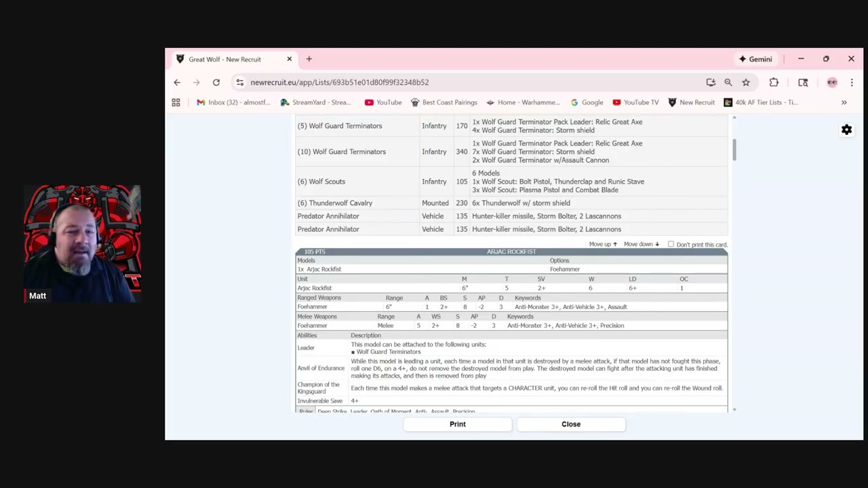The width and height of the screenshot is (868, 488).
Task: Open the YouTube bookmark
Action: pos(383,102)
